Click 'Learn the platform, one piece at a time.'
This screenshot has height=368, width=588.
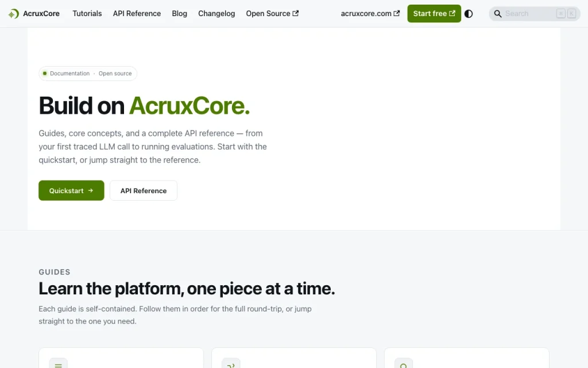point(187,289)
